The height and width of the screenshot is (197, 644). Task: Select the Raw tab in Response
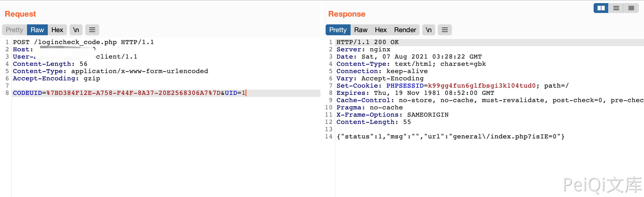coord(361,30)
